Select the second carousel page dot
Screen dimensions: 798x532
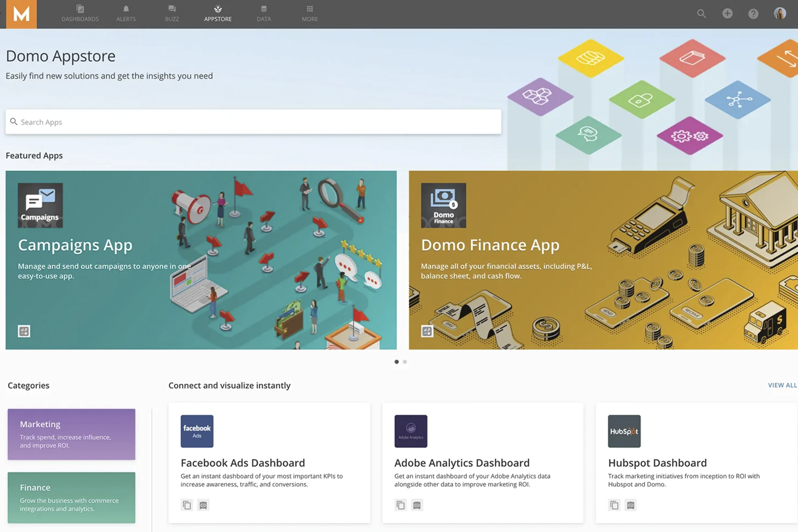click(x=405, y=362)
